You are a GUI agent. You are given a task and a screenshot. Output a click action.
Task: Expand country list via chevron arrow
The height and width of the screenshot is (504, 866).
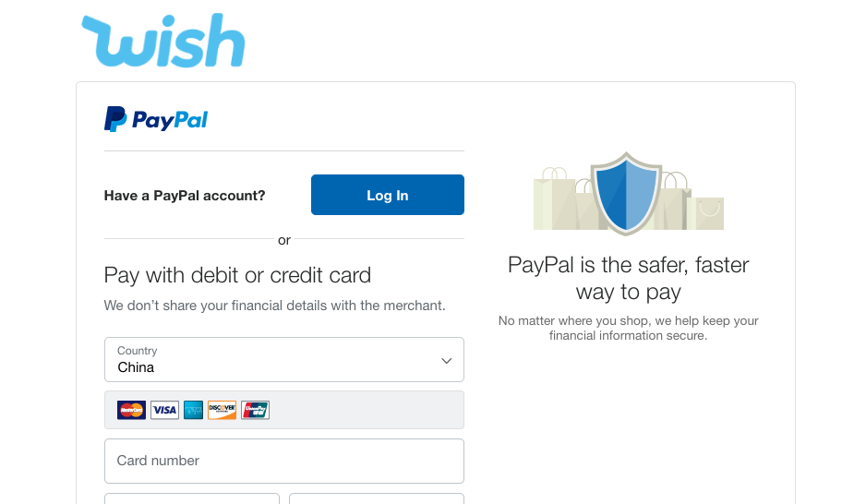coord(446,361)
